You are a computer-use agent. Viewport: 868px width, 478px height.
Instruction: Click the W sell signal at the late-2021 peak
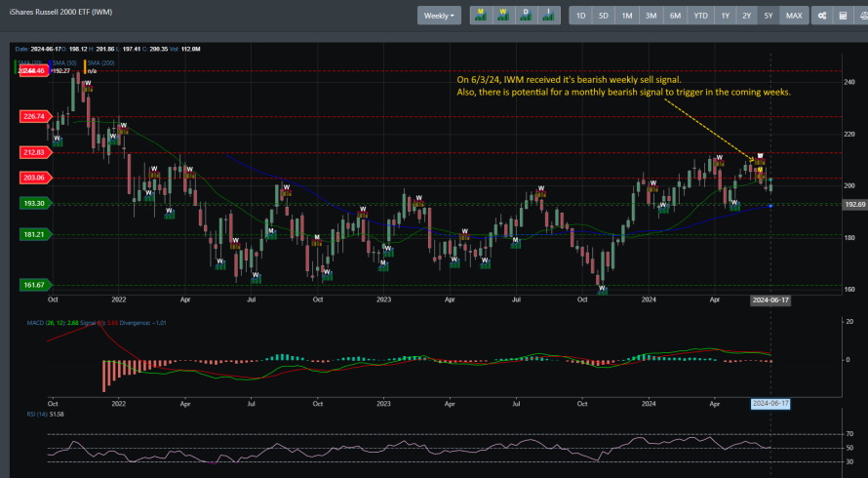pyautogui.click(x=88, y=85)
